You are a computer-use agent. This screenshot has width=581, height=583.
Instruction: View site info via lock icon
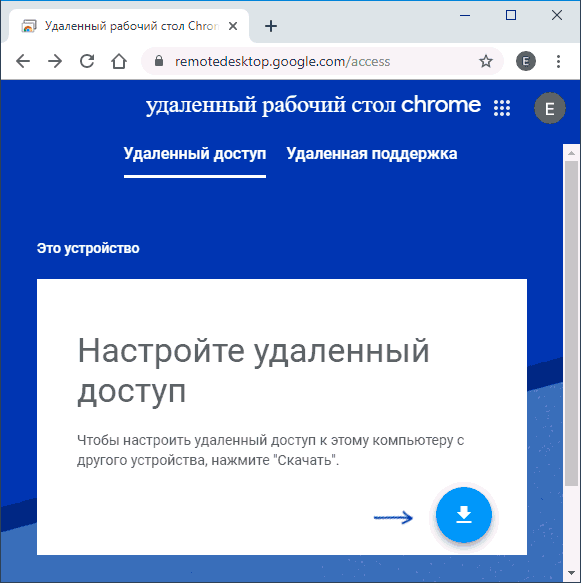(159, 61)
